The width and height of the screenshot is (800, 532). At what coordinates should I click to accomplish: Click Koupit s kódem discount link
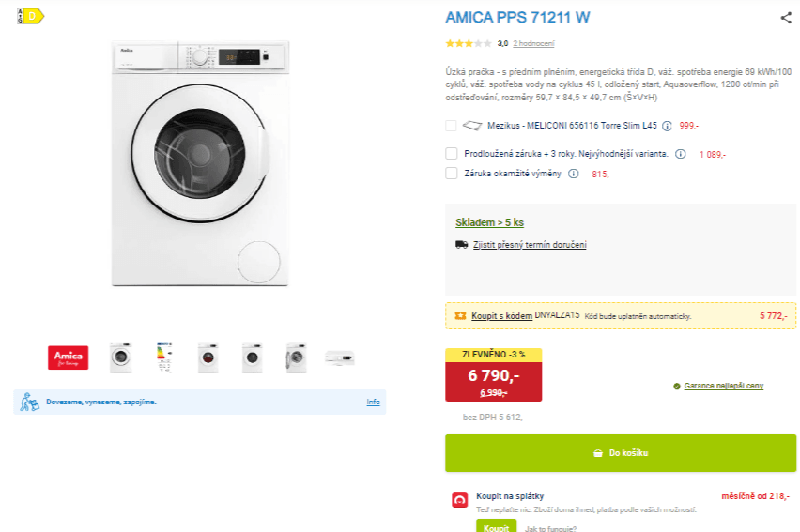point(501,316)
